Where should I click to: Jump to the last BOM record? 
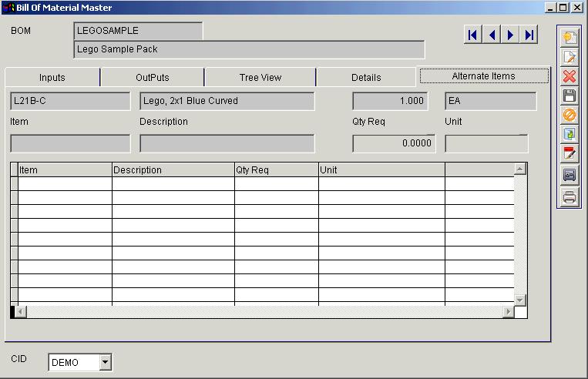(529, 35)
